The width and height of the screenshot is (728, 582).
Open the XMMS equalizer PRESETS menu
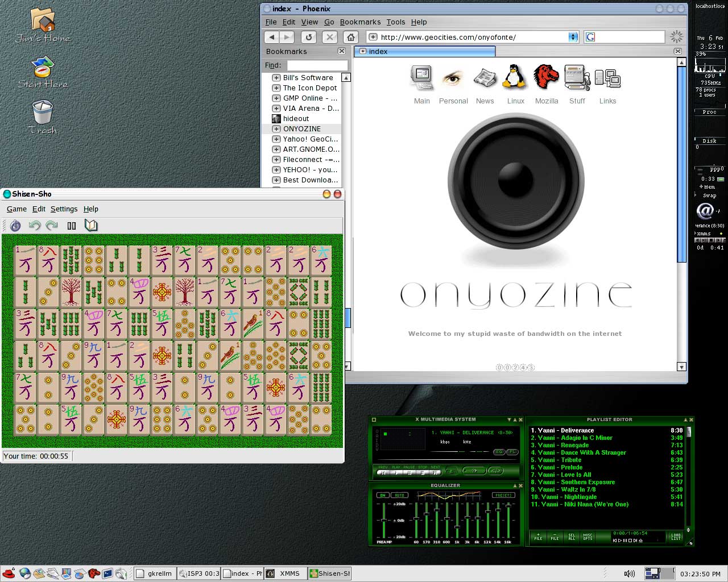click(x=503, y=495)
